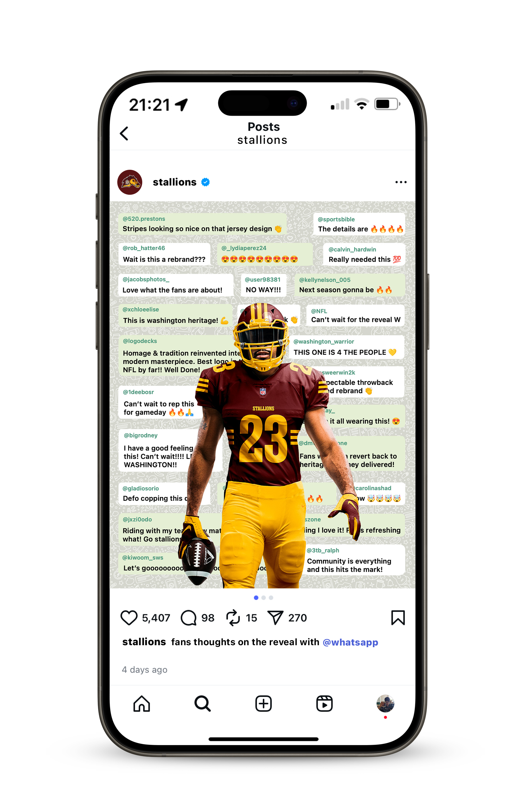Open the three-dot post options menu
This screenshot has width=523, height=812.
tap(401, 182)
